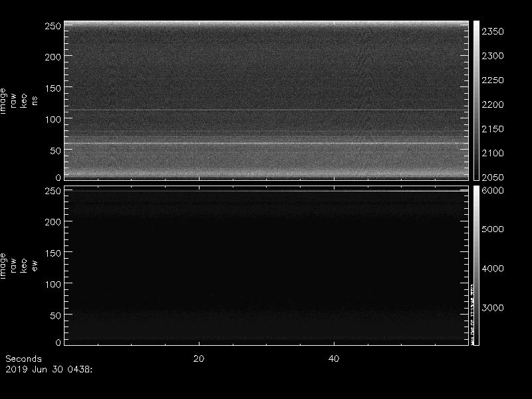
Task: Click colorbar value '2150'
Action: point(493,129)
